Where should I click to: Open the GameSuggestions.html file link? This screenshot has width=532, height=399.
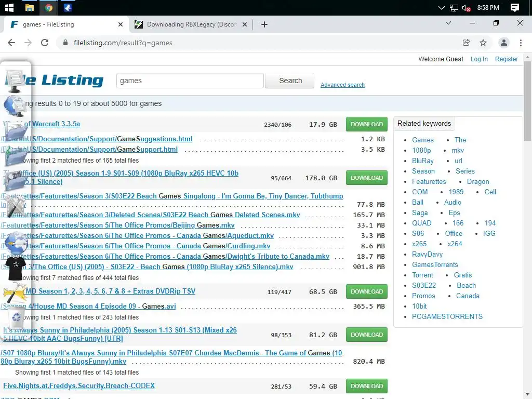pos(96,139)
